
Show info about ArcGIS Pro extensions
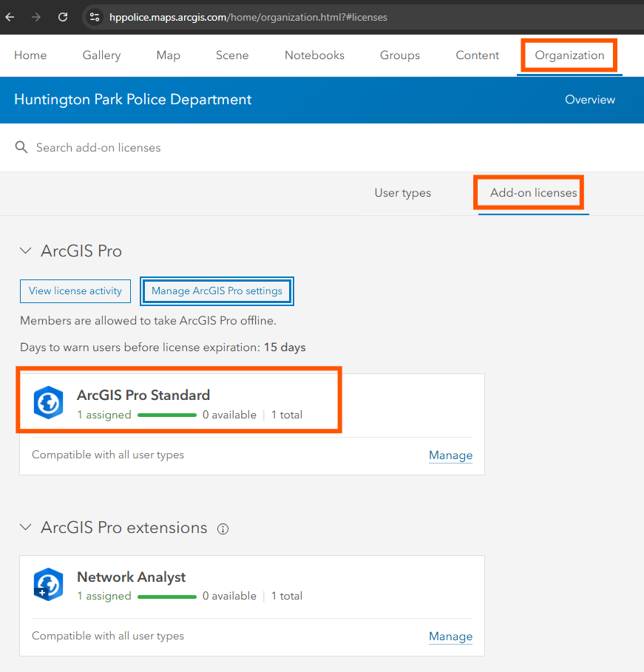pyautogui.click(x=223, y=529)
